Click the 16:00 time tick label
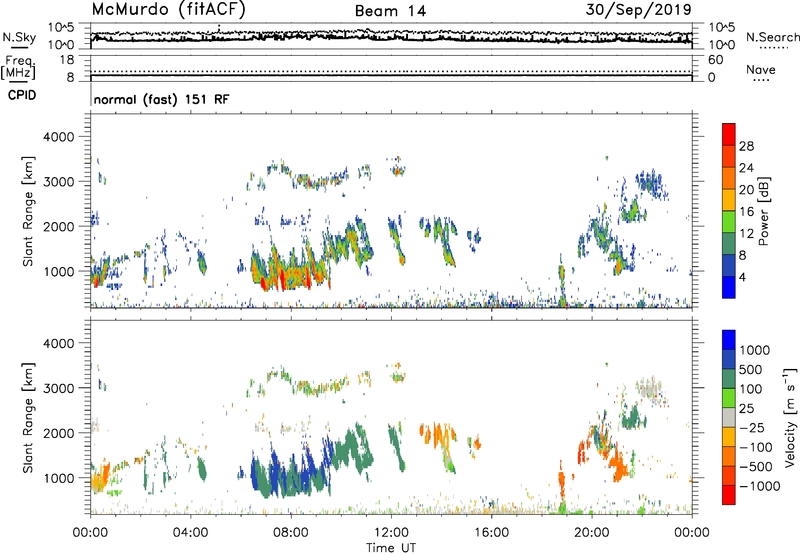The width and height of the screenshot is (800, 554). [x=491, y=533]
